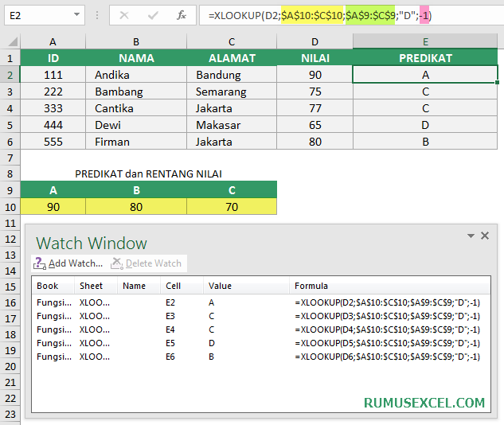Select cell containing Andika
The height and width of the screenshot is (425, 504).
[x=136, y=75]
